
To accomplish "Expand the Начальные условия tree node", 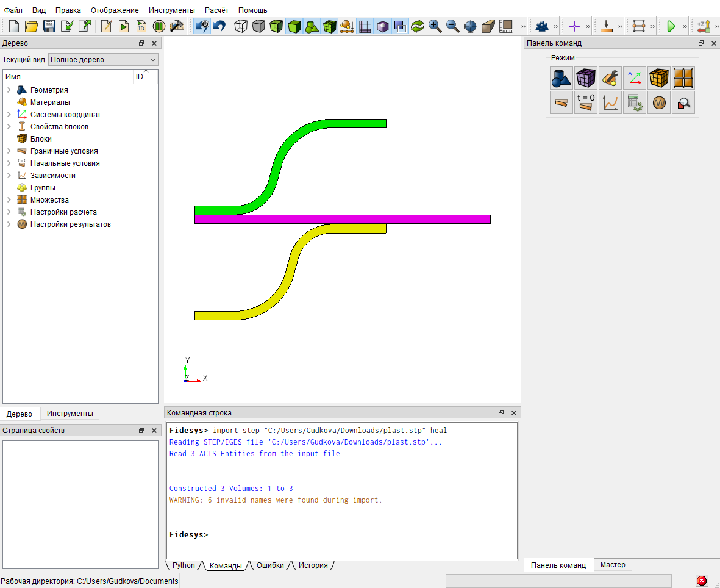I will [9, 163].
